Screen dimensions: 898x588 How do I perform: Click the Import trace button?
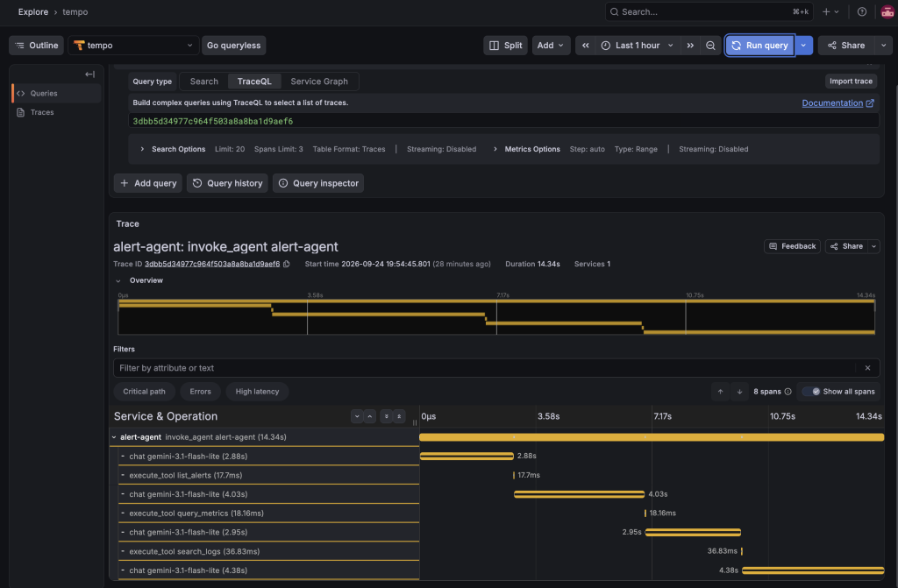pos(851,81)
